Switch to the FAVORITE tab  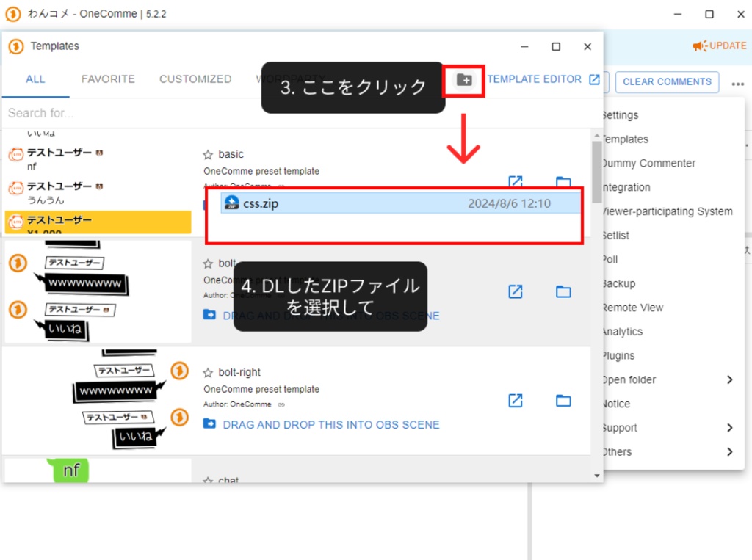tap(108, 79)
